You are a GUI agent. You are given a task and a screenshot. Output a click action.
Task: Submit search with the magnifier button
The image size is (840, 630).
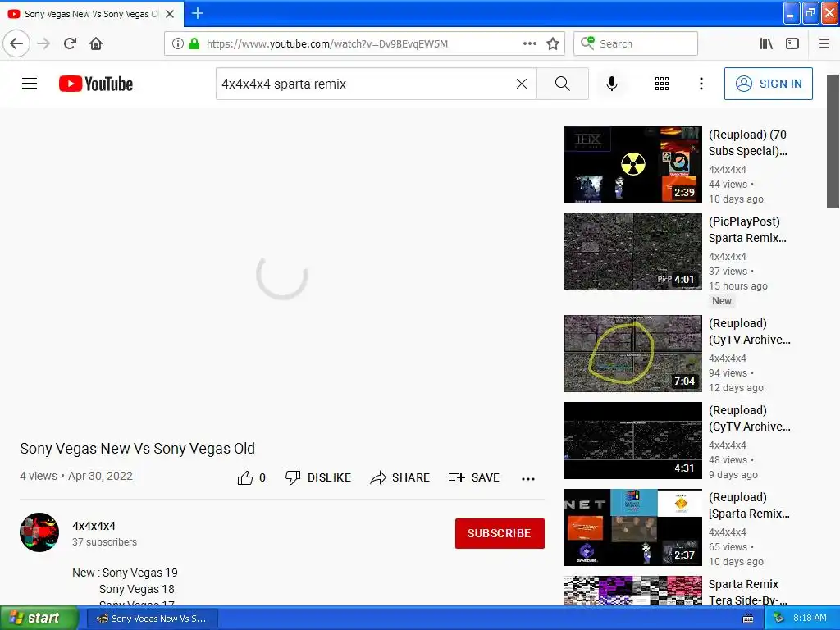tap(563, 84)
